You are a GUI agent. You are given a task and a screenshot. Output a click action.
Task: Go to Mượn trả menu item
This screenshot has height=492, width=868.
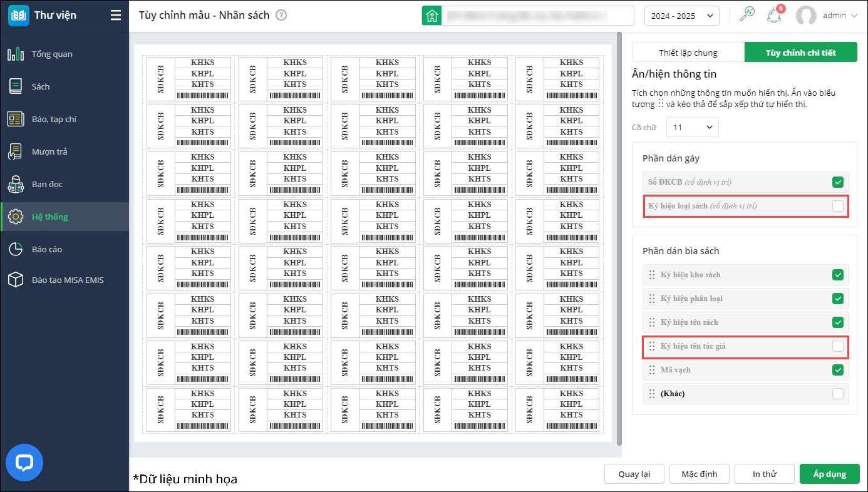pyautogui.click(x=65, y=151)
